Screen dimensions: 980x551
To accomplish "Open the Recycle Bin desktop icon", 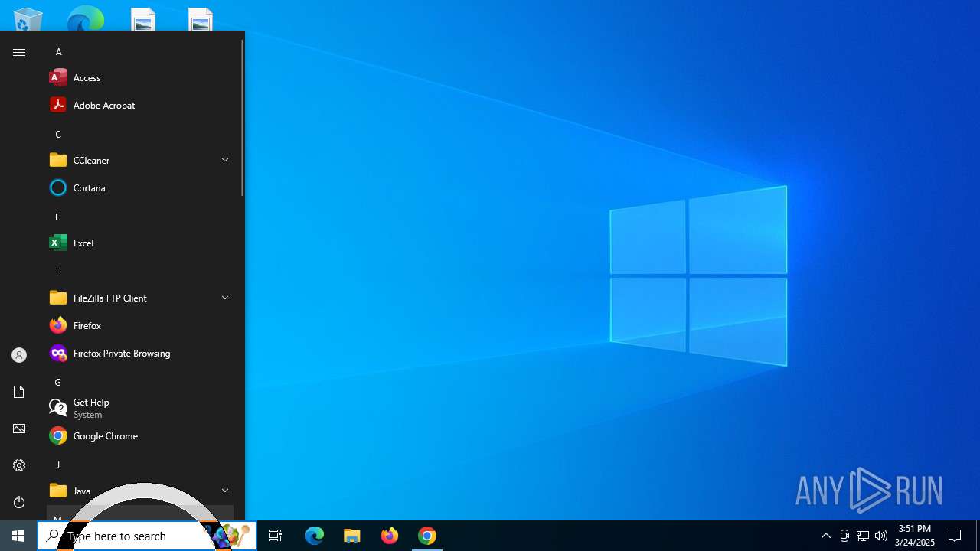I will pyautogui.click(x=28, y=19).
